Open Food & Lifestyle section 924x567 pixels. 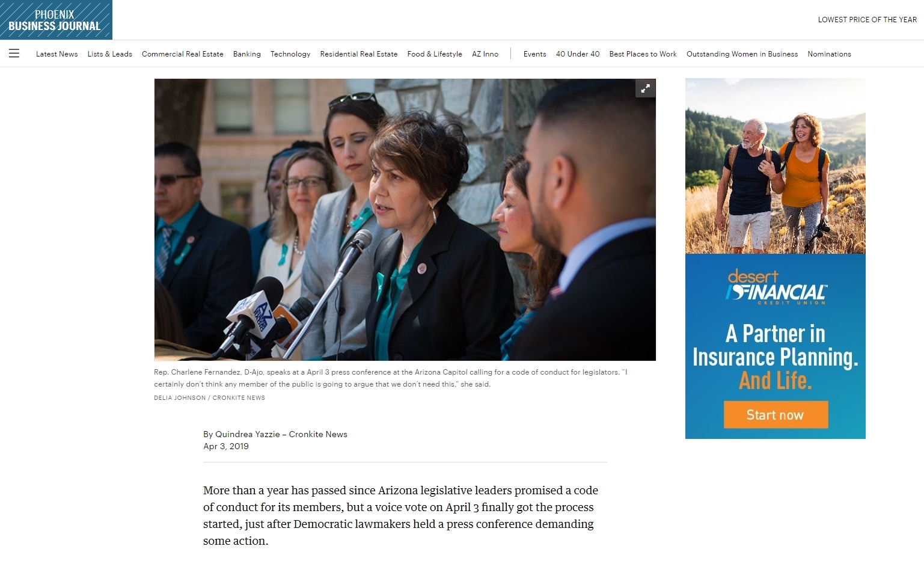[x=435, y=54]
